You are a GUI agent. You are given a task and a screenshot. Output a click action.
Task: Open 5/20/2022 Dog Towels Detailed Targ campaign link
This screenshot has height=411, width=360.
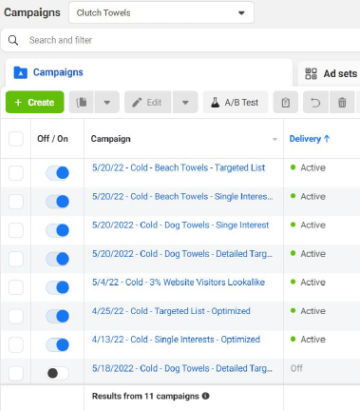tap(182, 254)
